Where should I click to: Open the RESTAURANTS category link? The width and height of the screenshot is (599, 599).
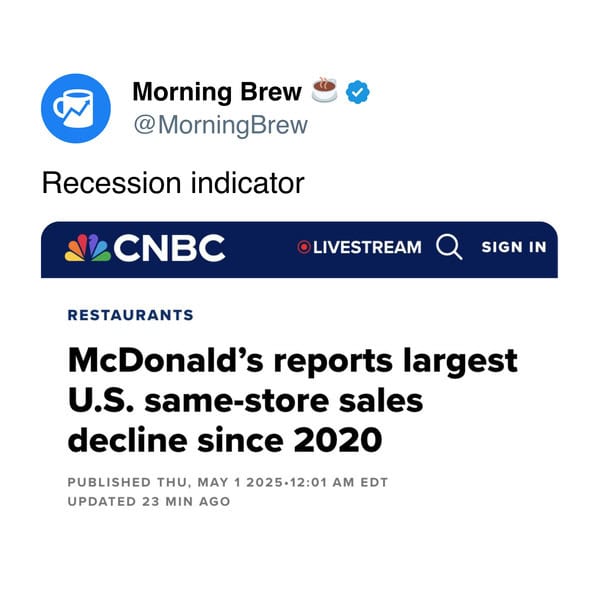(x=131, y=315)
